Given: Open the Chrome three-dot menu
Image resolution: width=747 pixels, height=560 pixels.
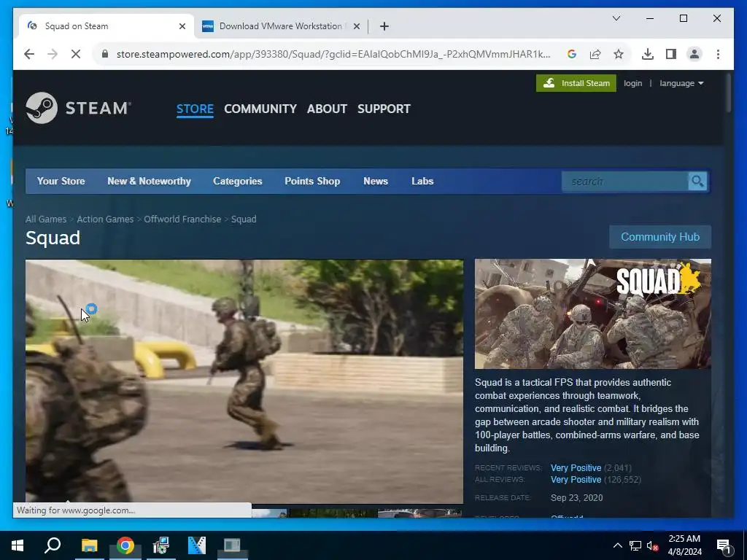Looking at the screenshot, I should [x=718, y=54].
